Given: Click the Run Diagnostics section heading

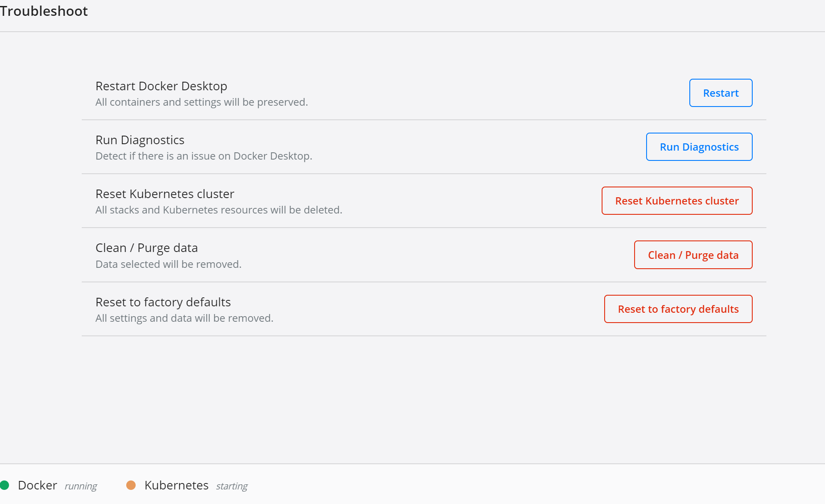Looking at the screenshot, I should point(139,140).
